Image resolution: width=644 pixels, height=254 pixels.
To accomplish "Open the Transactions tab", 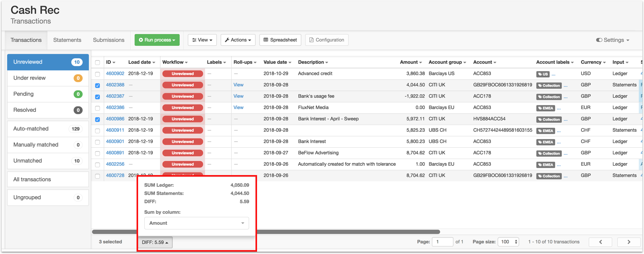I will tap(26, 40).
